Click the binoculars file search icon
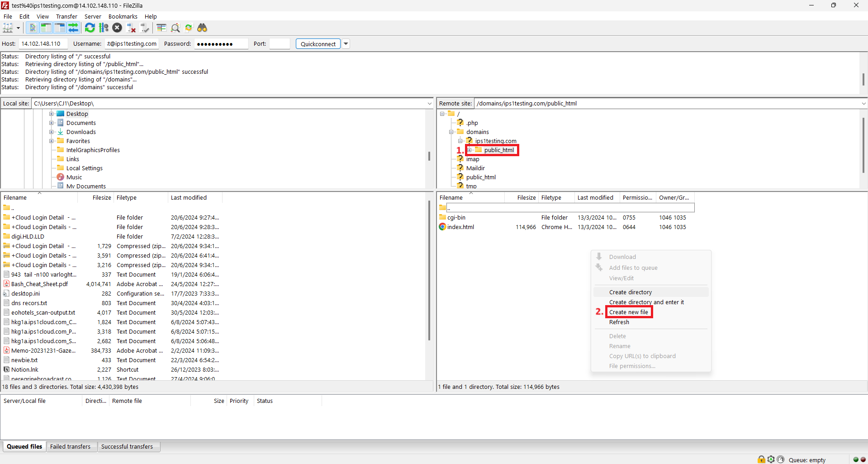868x464 pixels. (202, 28)
